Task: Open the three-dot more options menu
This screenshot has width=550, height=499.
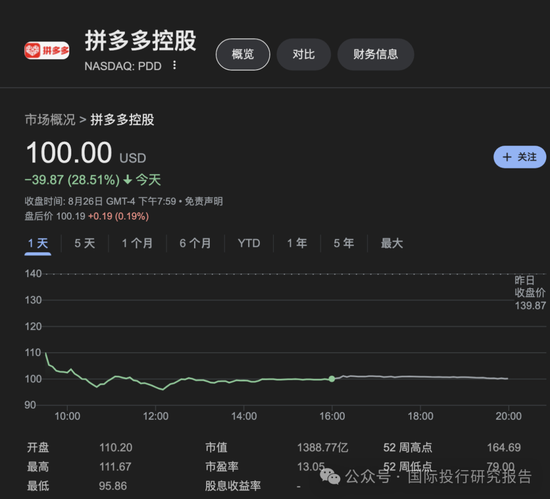Action: click(x=174, y=65)
